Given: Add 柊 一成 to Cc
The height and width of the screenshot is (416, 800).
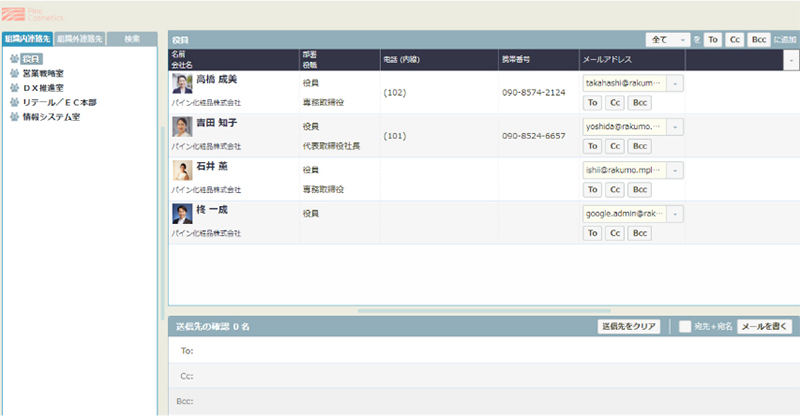Looking at the screenshot, I should pos(615,233).
